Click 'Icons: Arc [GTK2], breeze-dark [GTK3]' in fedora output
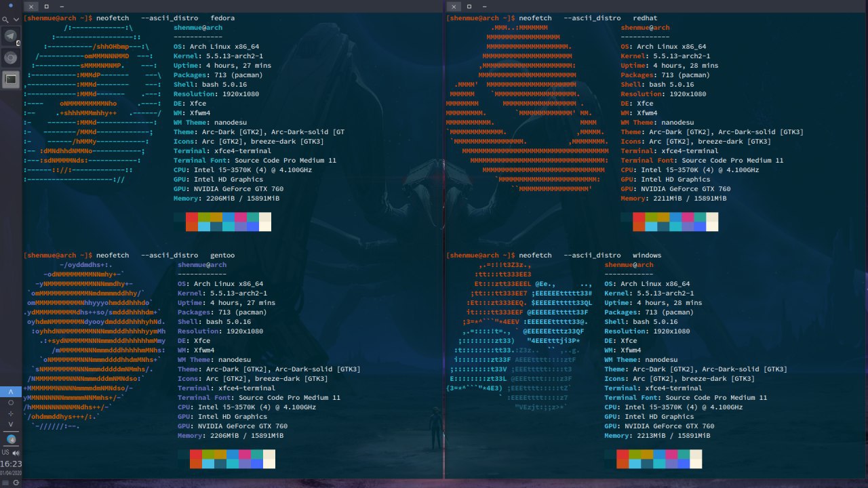Image resolution: width=868 pixels, height=488 pixels. pyautogui.click(x=249, y=142)
